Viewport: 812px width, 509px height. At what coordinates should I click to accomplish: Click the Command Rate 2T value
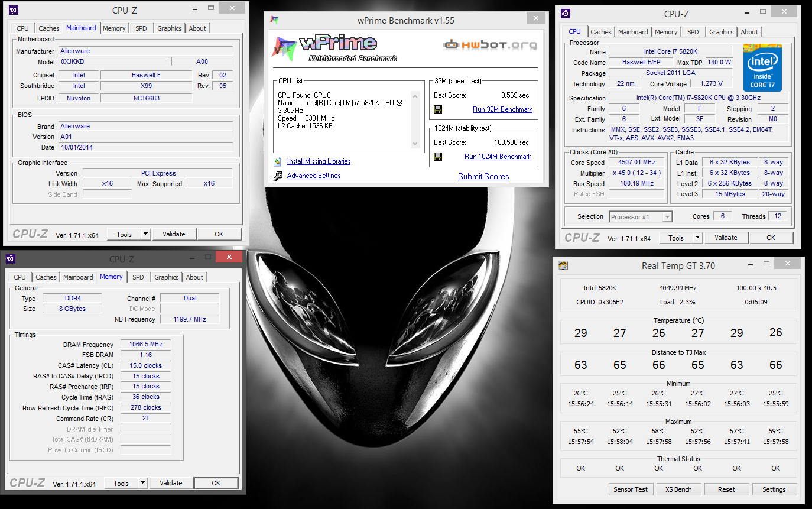pos(145,419)
